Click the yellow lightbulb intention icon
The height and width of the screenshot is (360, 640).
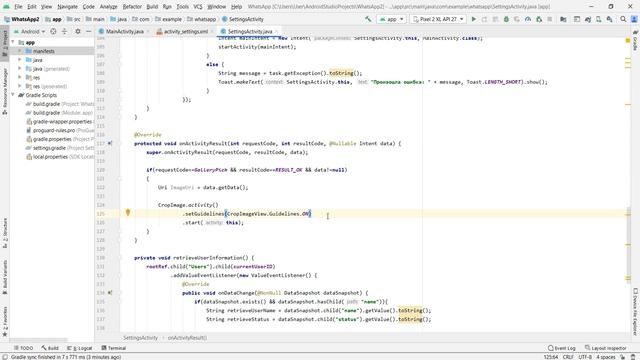point(128,212)
